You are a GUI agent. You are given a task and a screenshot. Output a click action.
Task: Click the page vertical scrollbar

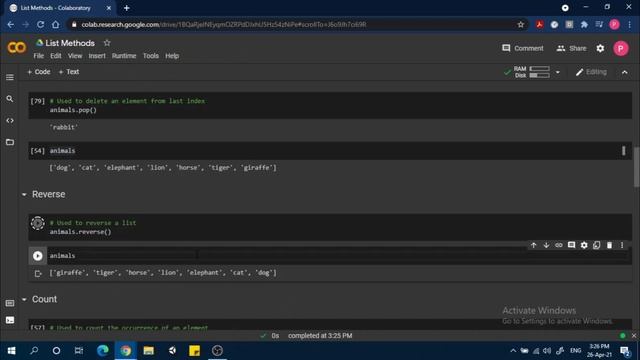point(636,167)
